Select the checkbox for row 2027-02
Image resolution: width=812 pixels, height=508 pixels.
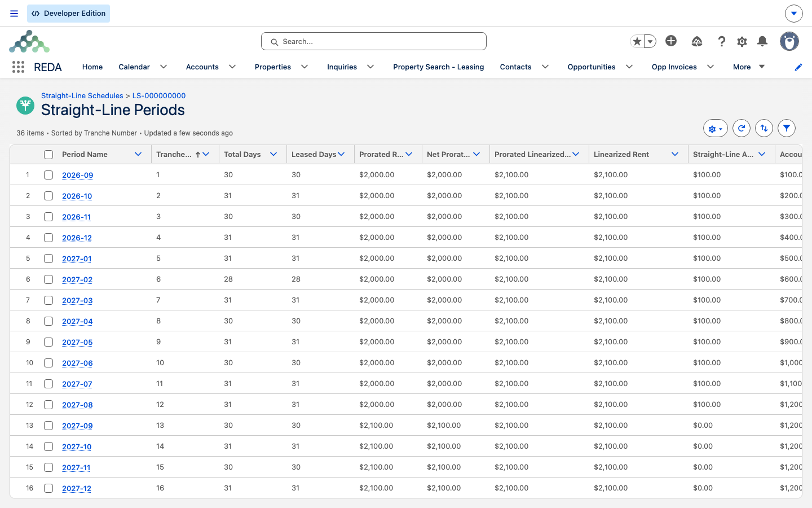tap(48, 279)
